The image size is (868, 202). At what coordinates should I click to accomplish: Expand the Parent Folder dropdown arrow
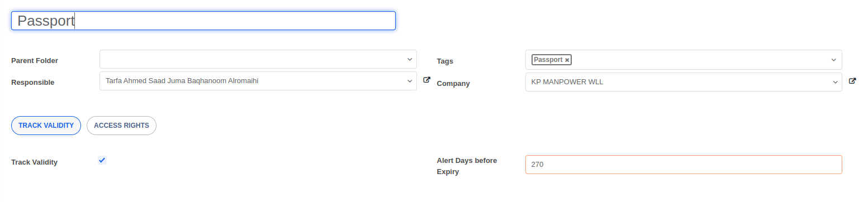[409, 59]
